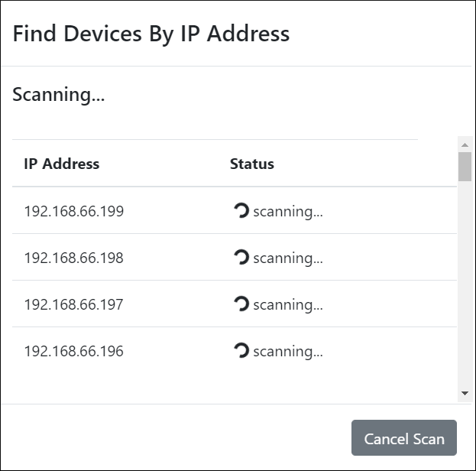This screenshot has width=476, height=471.
Task: Click the scrollbar thumb in the device list
Action: pos(465,167)
